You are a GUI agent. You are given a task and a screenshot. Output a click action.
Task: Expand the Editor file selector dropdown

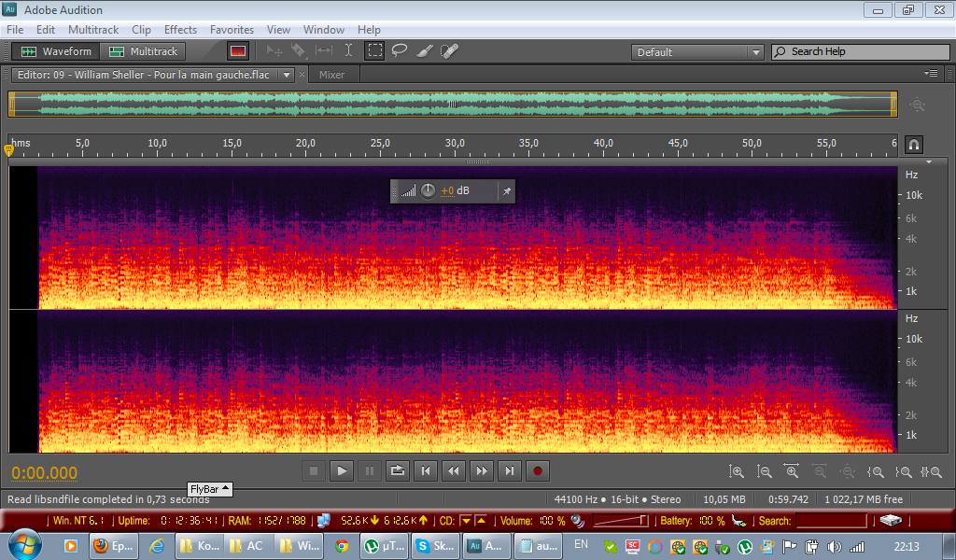point(288,75)
